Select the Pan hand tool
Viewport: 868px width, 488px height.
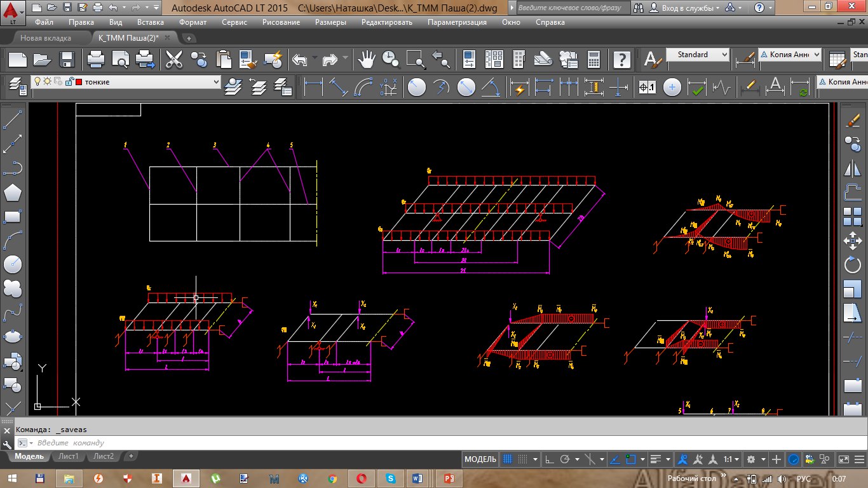(366, 60)
